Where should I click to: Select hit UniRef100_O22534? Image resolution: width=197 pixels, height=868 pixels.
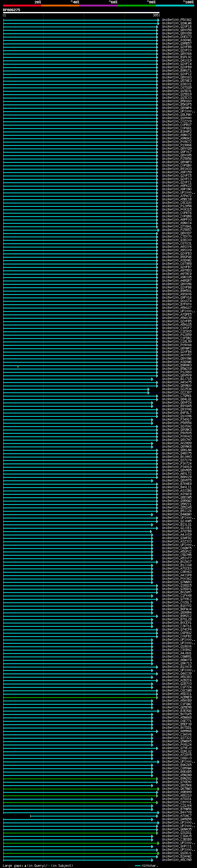coord(177,389)
